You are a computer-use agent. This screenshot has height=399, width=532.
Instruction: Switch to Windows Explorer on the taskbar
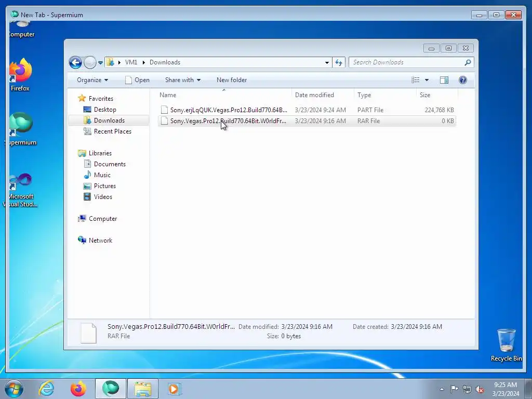[x=143, y=389]
